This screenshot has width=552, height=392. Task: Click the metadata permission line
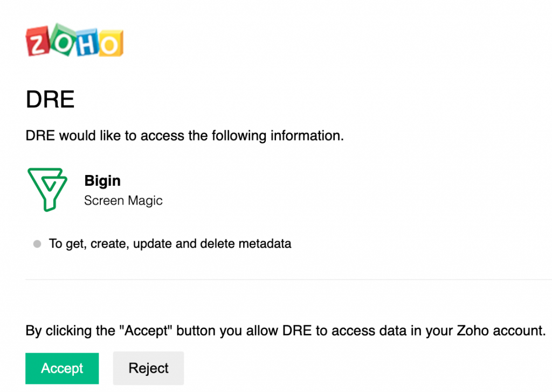pos(170,243)
